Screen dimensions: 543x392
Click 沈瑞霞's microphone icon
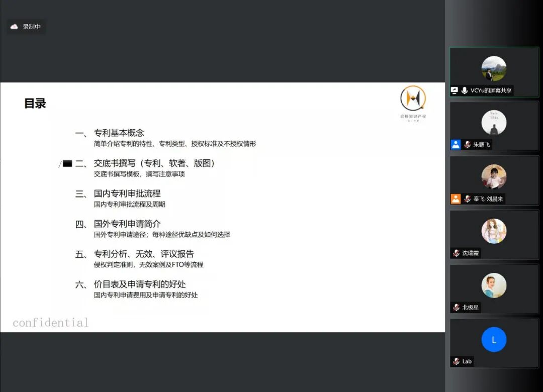457,253
